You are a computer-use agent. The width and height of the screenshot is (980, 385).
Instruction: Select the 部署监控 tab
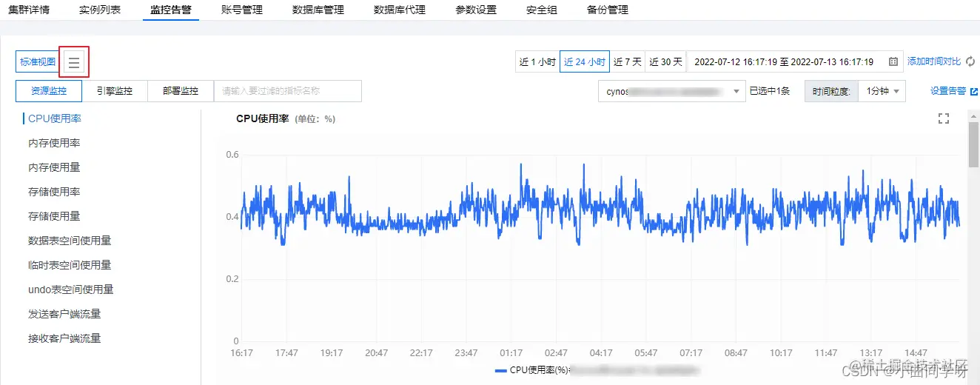click(x=181, y=91)
